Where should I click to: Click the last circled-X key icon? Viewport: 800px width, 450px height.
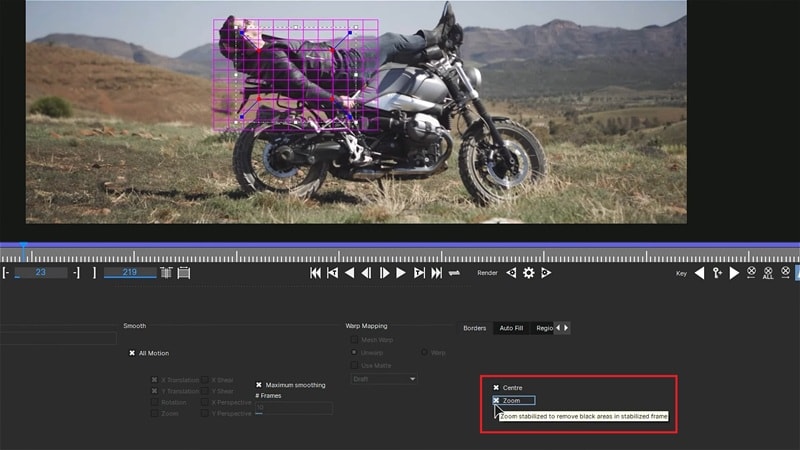coord(786,272)
